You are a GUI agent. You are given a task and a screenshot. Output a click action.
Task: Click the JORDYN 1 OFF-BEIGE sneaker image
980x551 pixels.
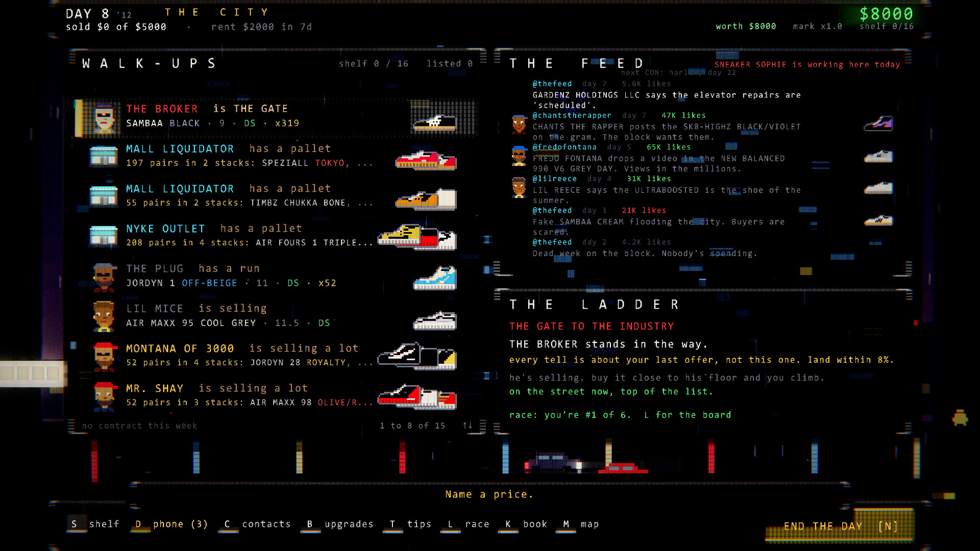click(x=434, y=278)
